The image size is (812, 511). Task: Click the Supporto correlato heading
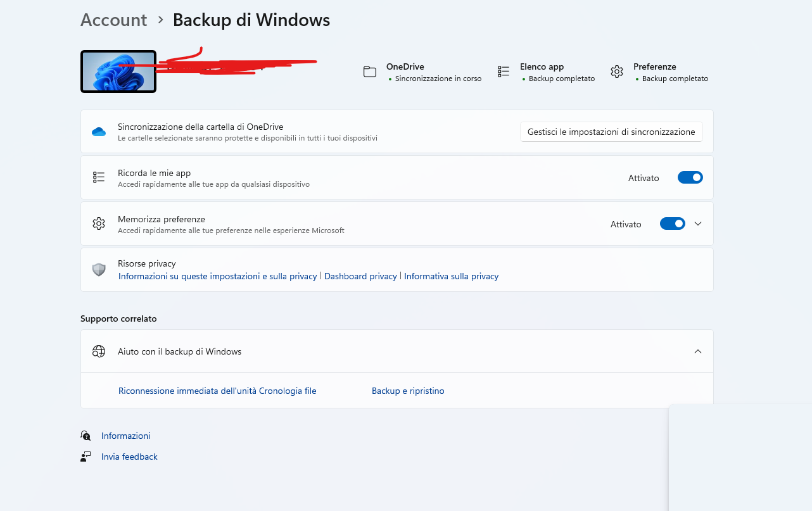(118, 319)
